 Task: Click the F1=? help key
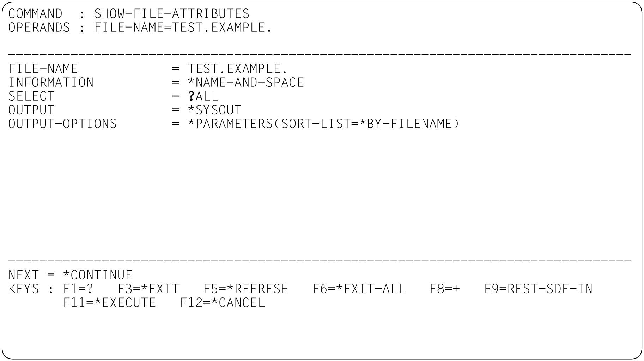(x=78, y=289)
